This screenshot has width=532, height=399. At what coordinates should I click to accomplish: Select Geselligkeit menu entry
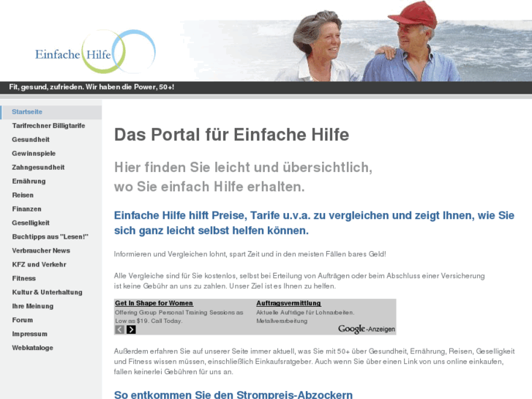click(31, 223)
